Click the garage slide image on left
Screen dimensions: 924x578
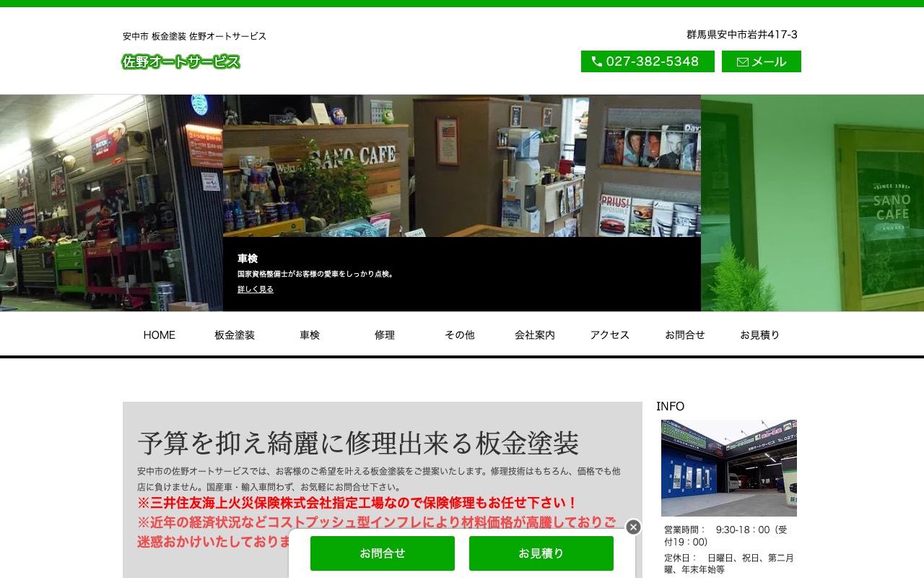tap(111, 203)
